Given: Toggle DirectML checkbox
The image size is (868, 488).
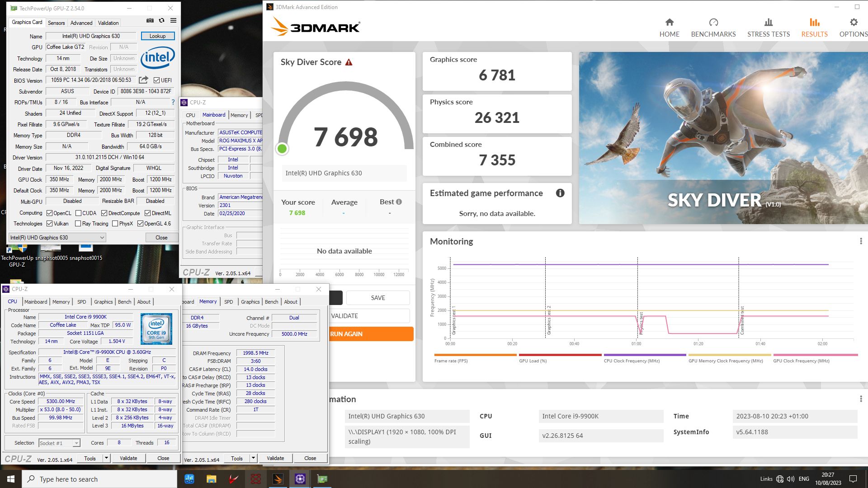Looking at the screenshot, I should [147, 213].
